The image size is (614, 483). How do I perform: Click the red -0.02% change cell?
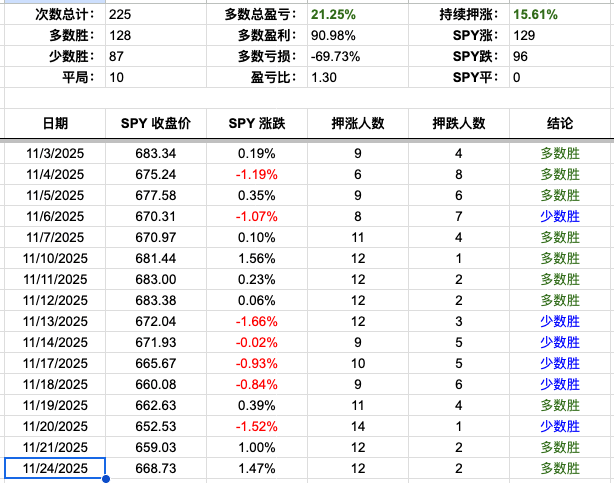point(256,342)
